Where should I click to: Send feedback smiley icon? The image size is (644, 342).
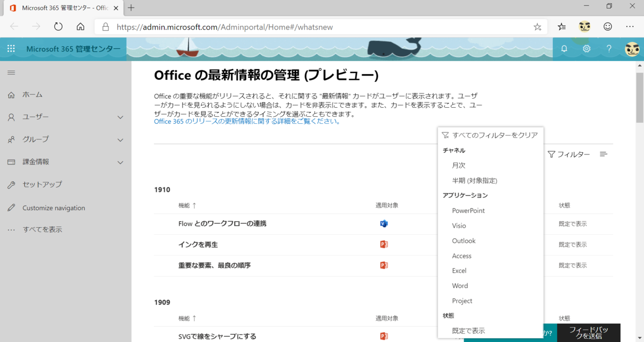click(608, 26)
